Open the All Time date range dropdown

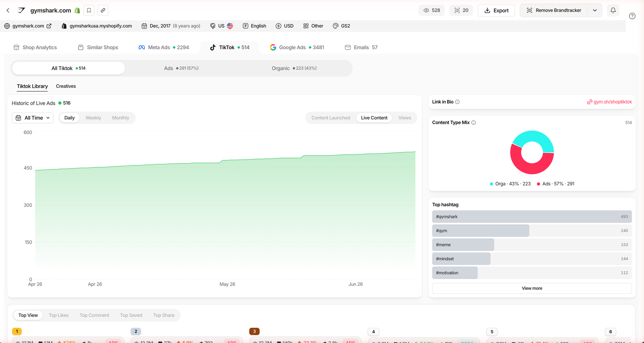(33, 118)
